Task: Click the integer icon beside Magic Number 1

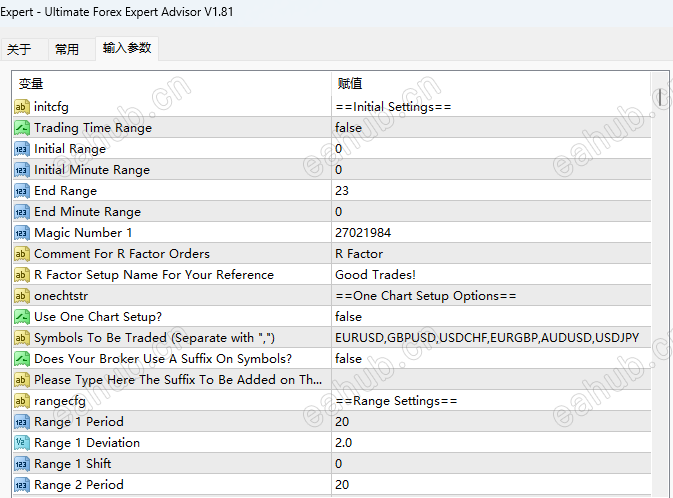Action: point(21,233)
